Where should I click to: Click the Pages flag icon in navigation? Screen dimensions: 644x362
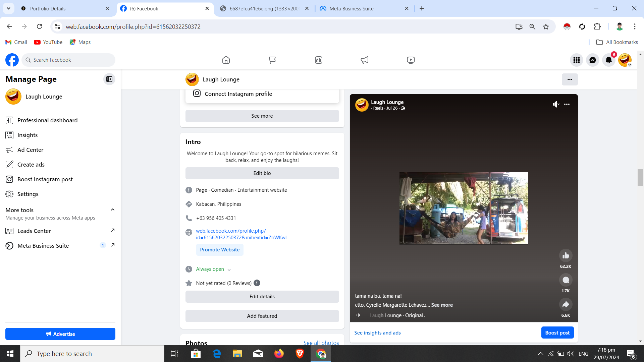tap(272, 60)
